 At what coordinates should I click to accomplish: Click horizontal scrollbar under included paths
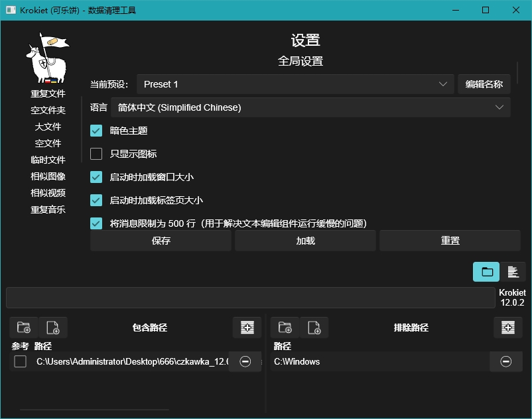click(x=94, y=410)
